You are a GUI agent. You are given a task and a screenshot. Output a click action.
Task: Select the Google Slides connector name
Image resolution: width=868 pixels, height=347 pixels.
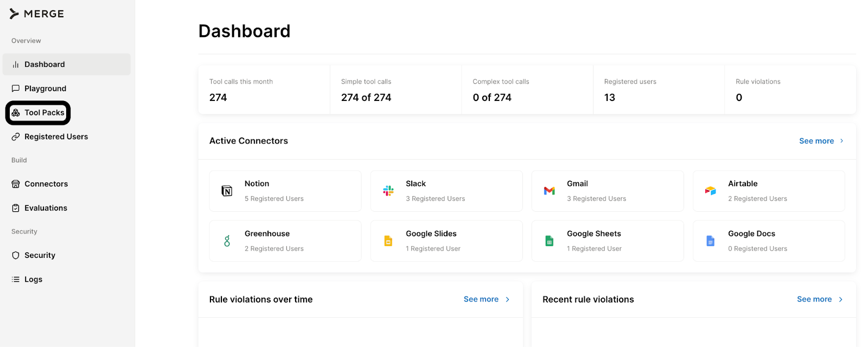tap(431, 234)
